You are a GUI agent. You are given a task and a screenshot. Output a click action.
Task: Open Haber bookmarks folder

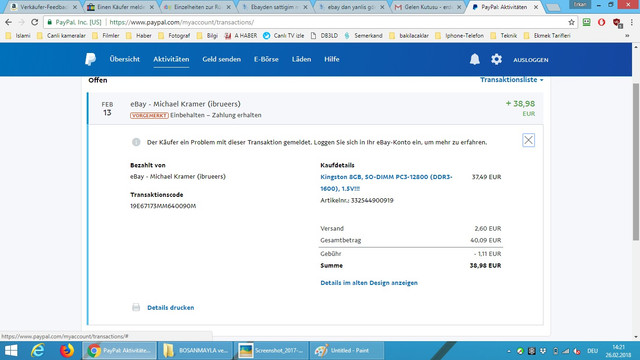click(x=139, y=36)
